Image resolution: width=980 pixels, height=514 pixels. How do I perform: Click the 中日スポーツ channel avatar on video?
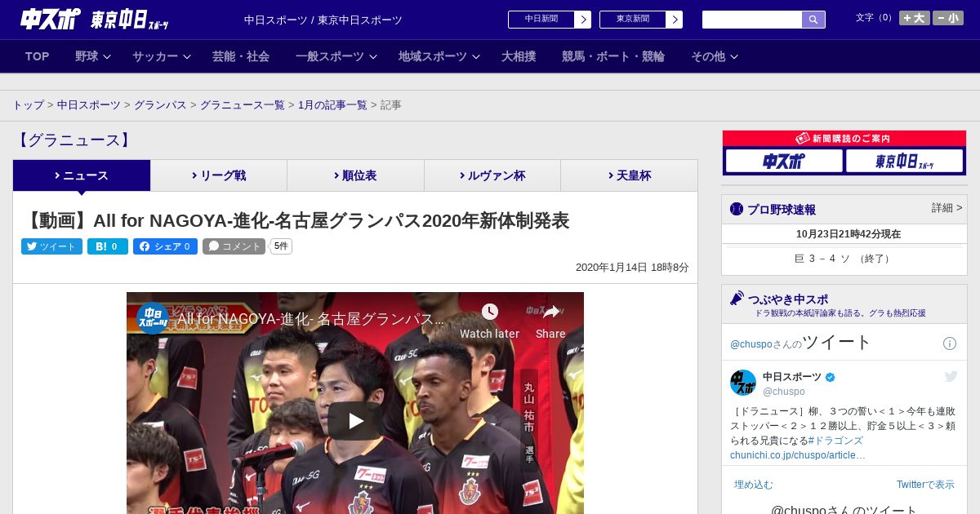click(x=153, y=318)
